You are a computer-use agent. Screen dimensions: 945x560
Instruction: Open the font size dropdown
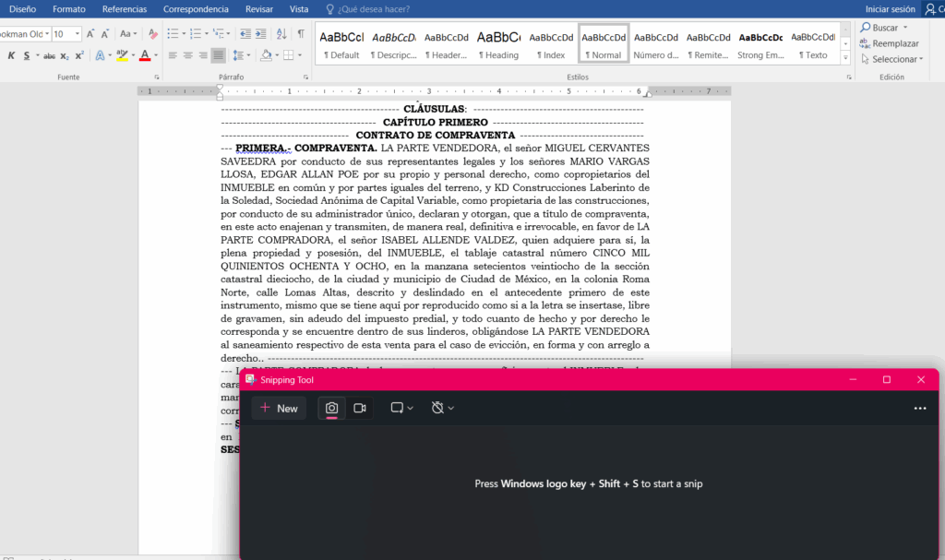(77, 34)
